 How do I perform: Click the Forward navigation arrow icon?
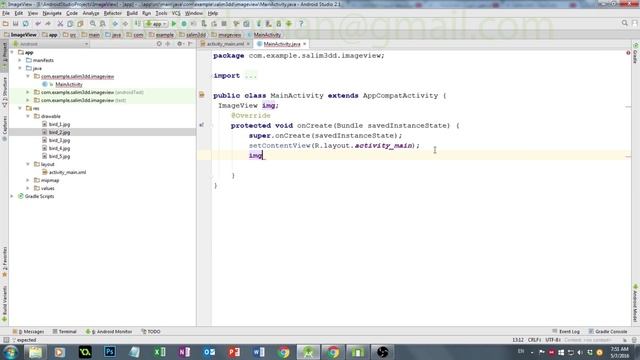(125, 24)
